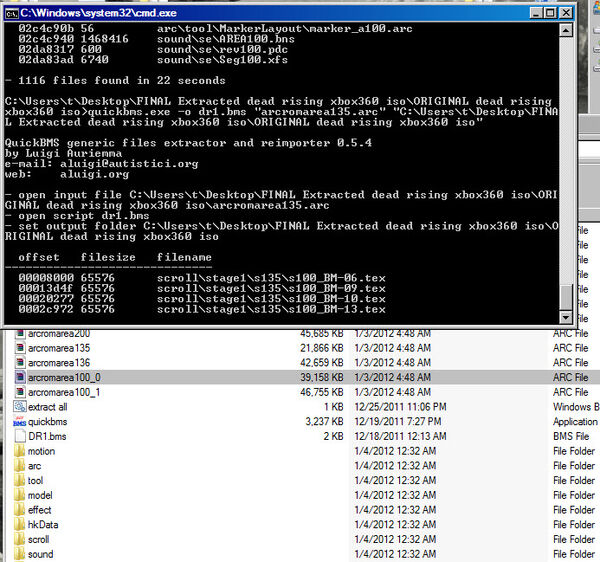Select the DR1.bms script file icon
The width and height of the screenshot is (600, 562).
(x=20, y=436)
